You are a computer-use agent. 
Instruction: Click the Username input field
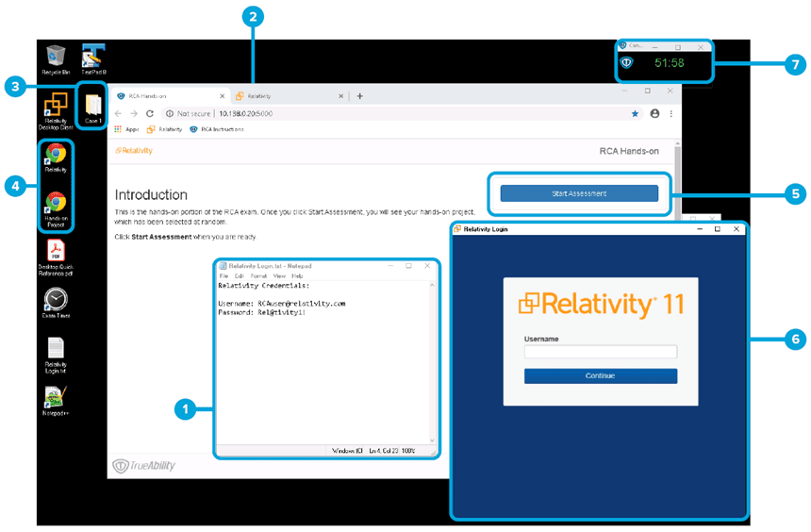click(601, 352)
